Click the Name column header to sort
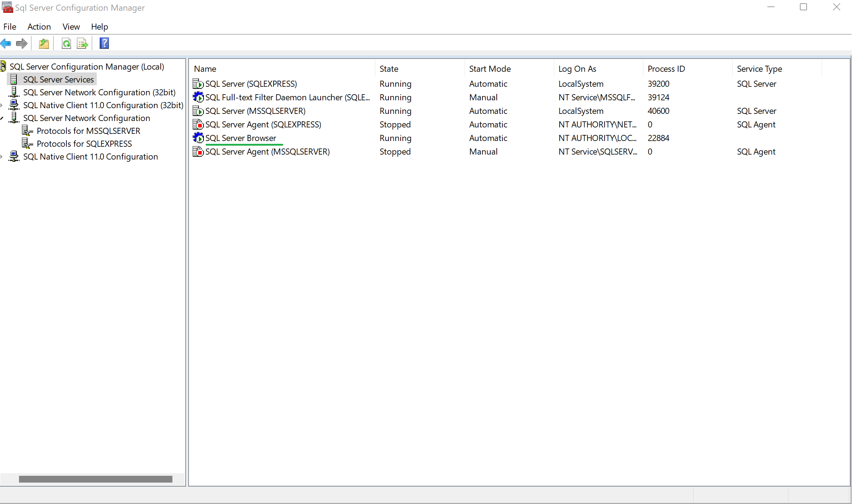 205,69
